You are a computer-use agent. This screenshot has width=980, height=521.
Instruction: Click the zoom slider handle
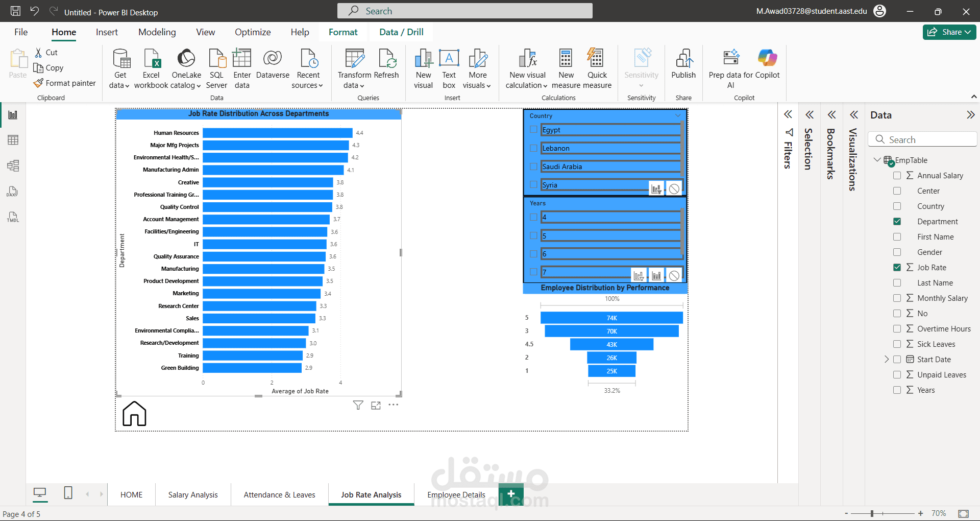point(872,513)
